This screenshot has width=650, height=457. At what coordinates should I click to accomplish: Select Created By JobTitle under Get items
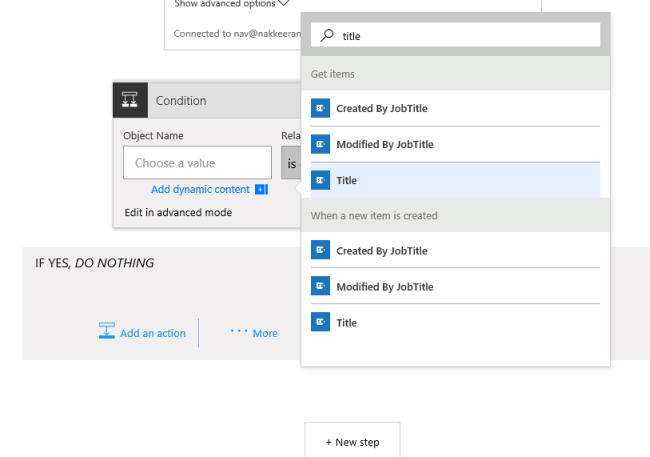point(382,108)
